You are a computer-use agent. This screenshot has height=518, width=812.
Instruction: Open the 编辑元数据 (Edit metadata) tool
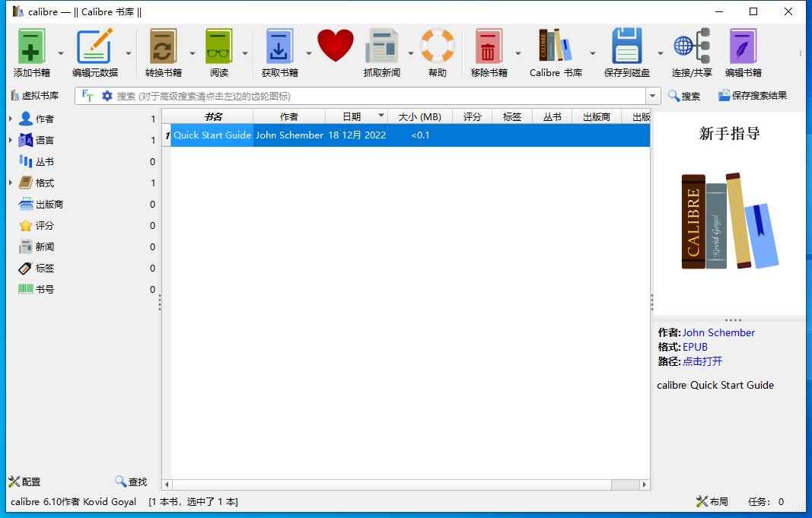pos(95,46)
